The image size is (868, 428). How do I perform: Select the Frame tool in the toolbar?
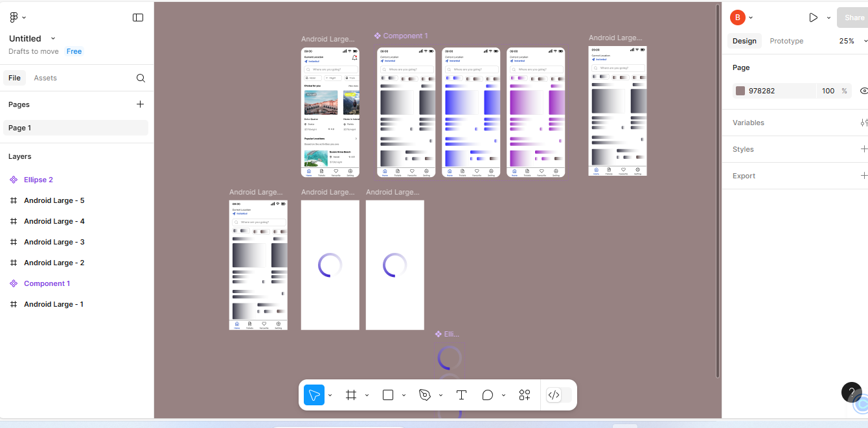(352, 395)
